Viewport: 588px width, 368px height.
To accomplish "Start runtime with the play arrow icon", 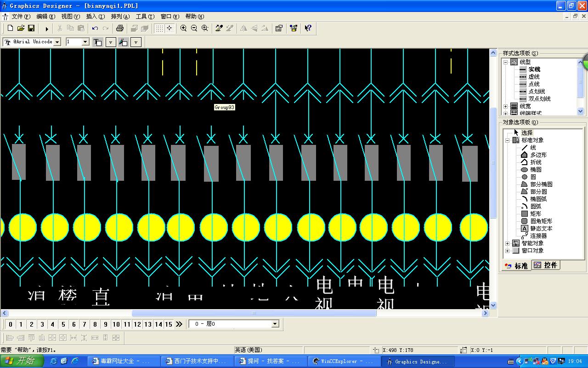I will point(46,29).
